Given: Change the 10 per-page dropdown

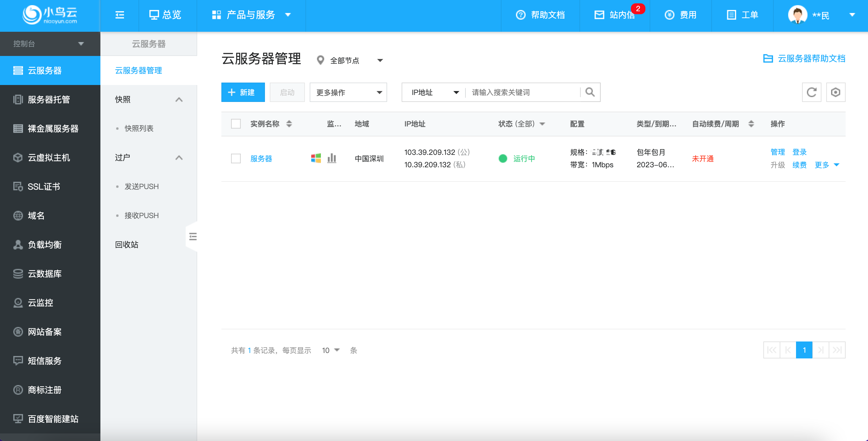Looking at the screenshot, I should (331, 350).
